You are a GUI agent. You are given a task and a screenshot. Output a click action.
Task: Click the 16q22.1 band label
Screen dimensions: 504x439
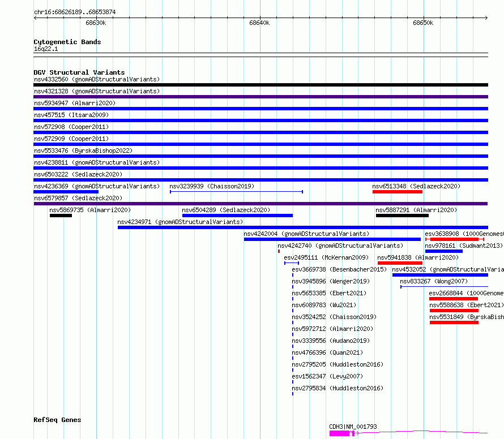pos(46,49)
